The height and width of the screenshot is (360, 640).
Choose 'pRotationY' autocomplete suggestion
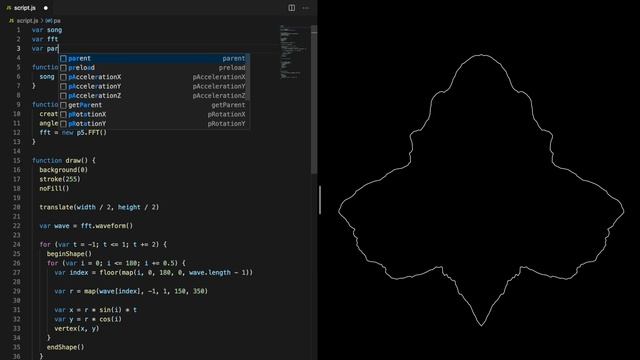click(x=154, y=124)
